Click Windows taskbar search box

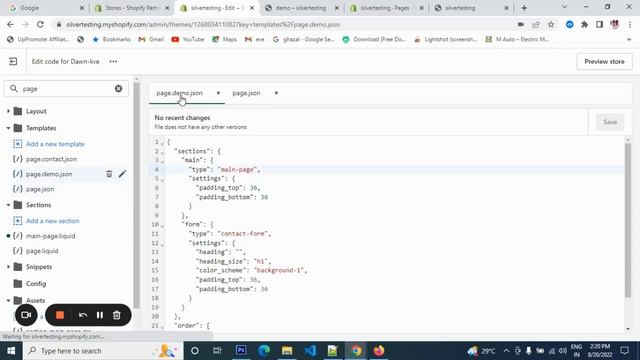click(x=104, y=351)
